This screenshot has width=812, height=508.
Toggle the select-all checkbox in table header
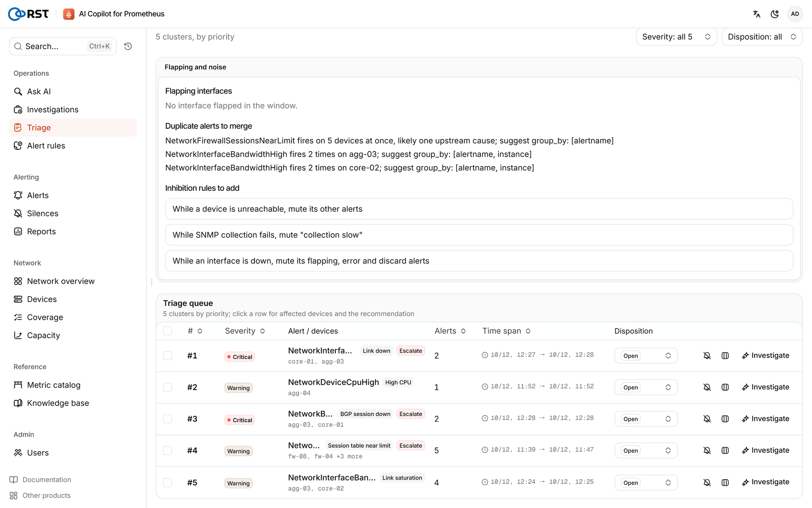click(x=167, y=331)
